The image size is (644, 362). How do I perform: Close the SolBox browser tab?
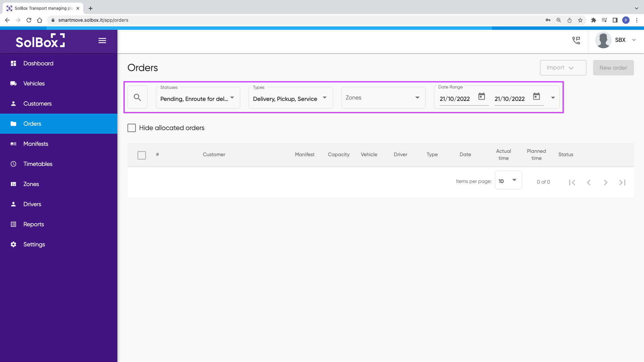point(78,8)
